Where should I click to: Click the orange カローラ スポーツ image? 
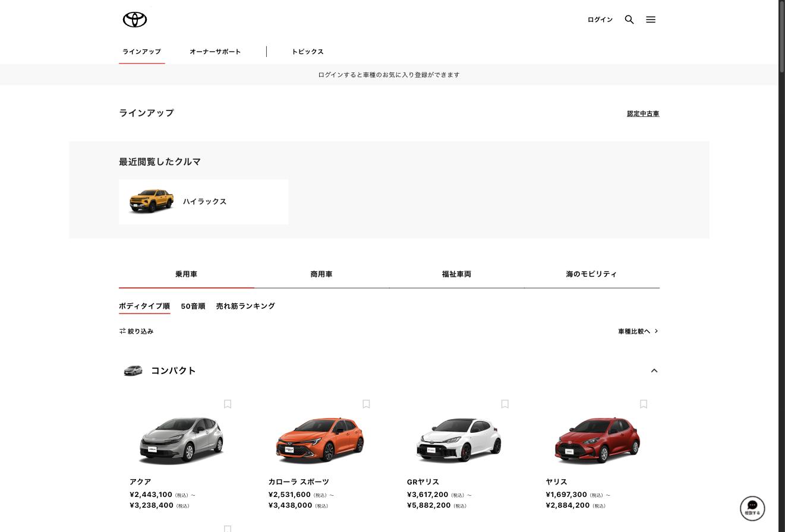coord(320,439)
